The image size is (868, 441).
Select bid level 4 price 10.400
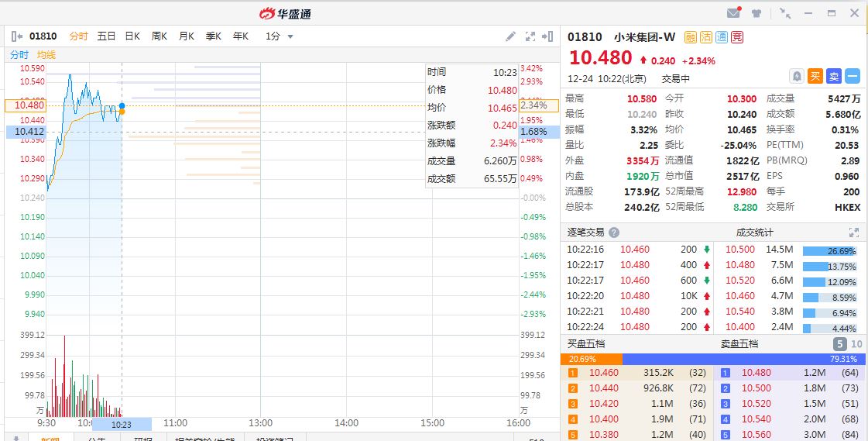[603, 419]
